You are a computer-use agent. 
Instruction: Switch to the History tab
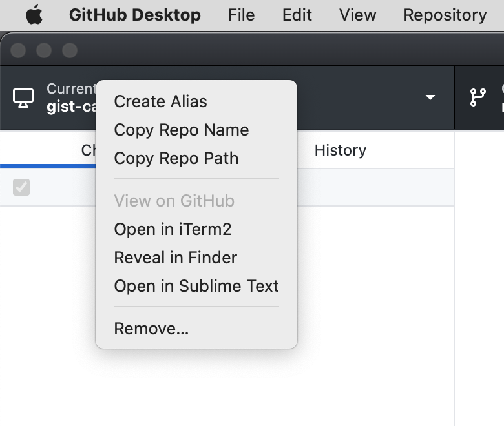pos(341,150)
